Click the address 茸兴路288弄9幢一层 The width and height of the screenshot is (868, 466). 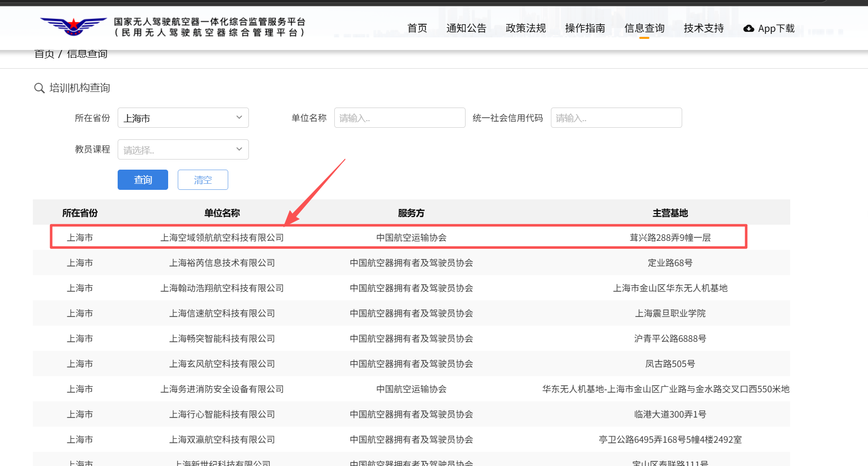(x=670, y=238)
